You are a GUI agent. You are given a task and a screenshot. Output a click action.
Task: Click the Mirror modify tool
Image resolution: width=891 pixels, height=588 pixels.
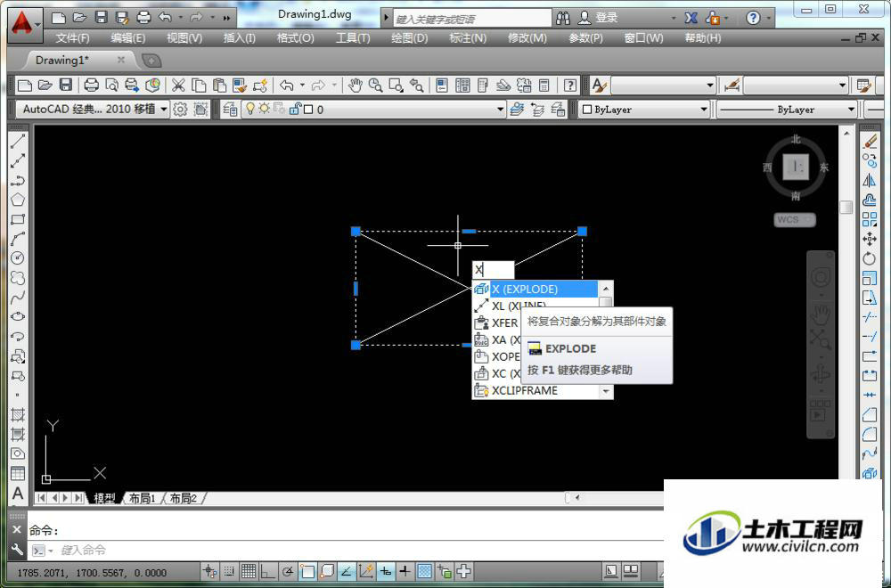pyautogui.click(x=870, y=181)
